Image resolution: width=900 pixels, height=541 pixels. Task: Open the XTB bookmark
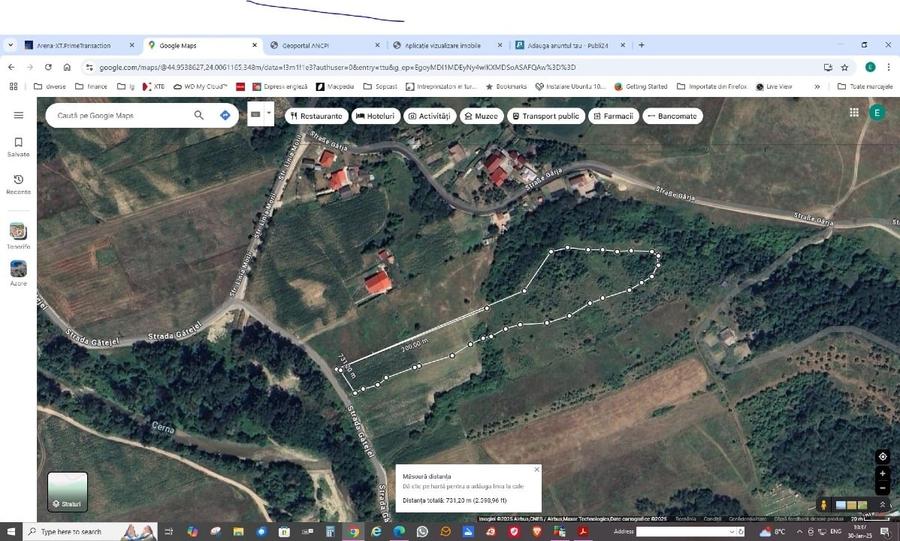153,87
